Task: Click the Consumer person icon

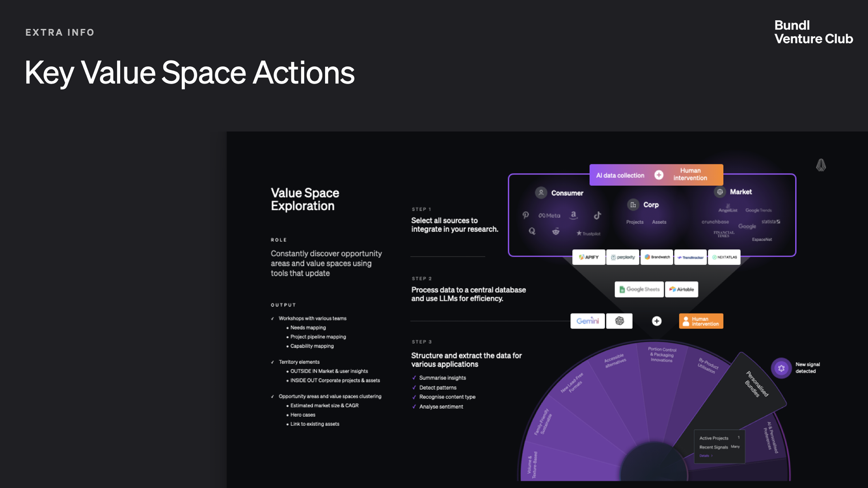Action: point(541,193)
